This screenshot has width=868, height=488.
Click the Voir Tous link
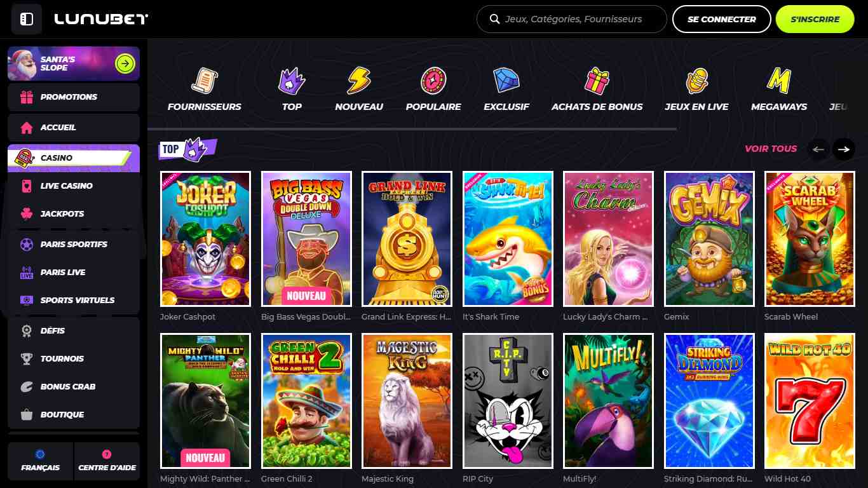click(771, 149)
